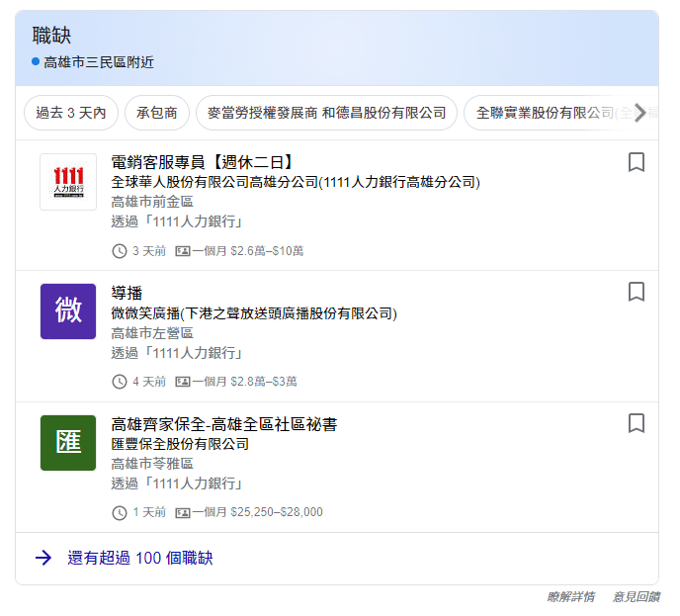
Task: Click salary icon in 高雄齊家保全 row
Action: [x=183, y=513]
